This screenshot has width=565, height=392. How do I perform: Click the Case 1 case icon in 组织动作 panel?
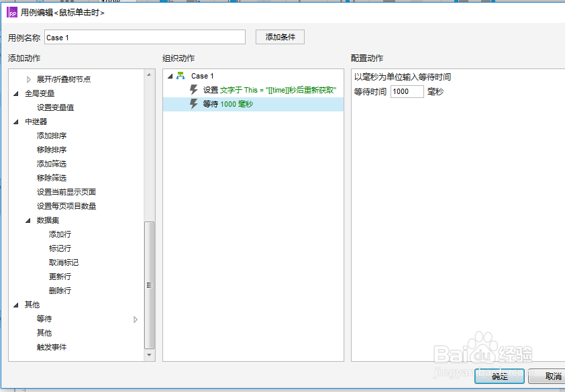(181, 75)
